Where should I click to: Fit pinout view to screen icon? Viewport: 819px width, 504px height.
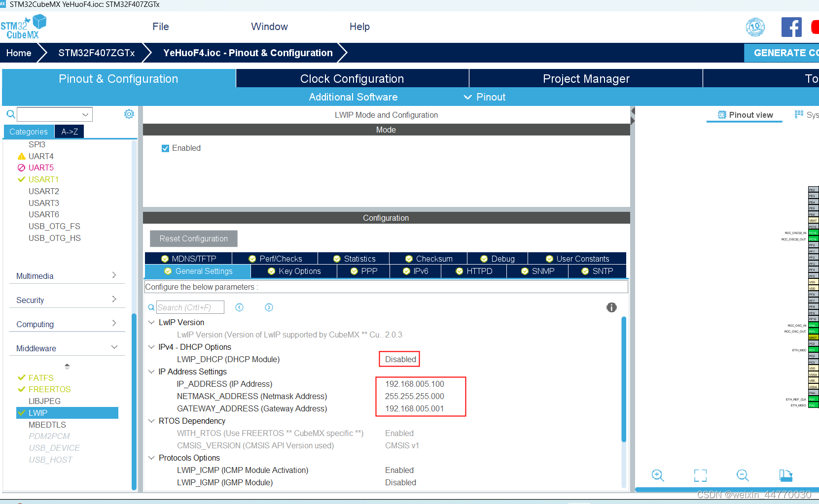[700, 475]
